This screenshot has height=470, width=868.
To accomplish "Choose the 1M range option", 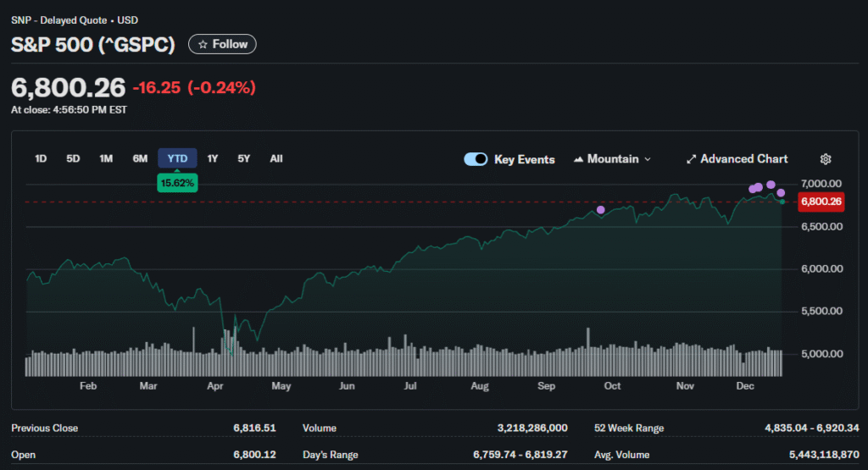I will pyautogui.click(x=106, y=158).
